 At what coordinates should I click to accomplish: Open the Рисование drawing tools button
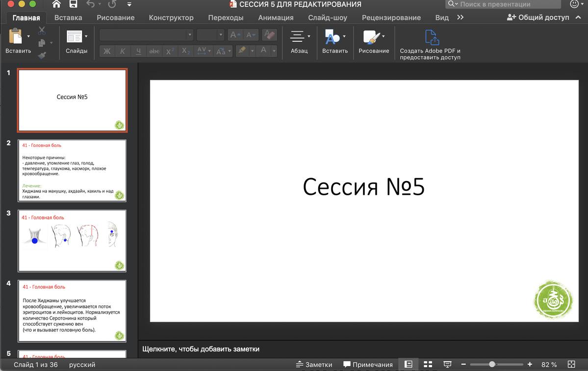(x=374, y=42)
